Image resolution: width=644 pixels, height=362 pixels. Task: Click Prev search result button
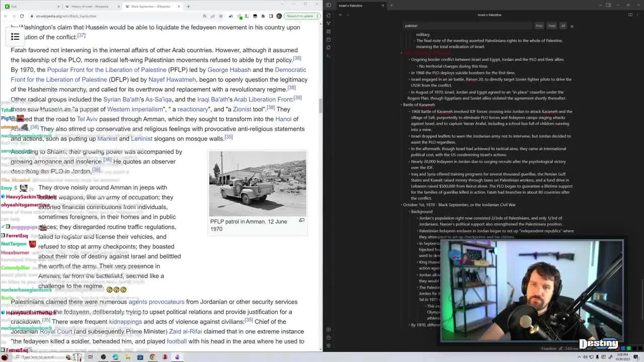tap(539, 26)
